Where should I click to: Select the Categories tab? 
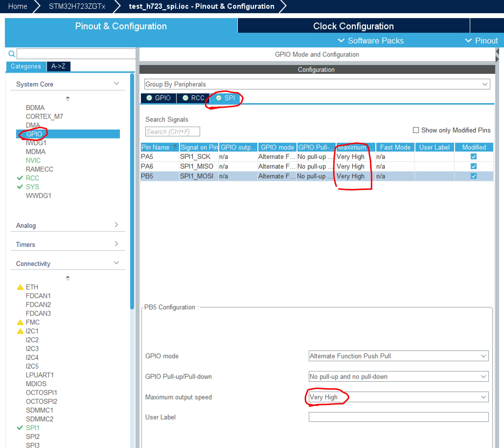tap(26, 66)
